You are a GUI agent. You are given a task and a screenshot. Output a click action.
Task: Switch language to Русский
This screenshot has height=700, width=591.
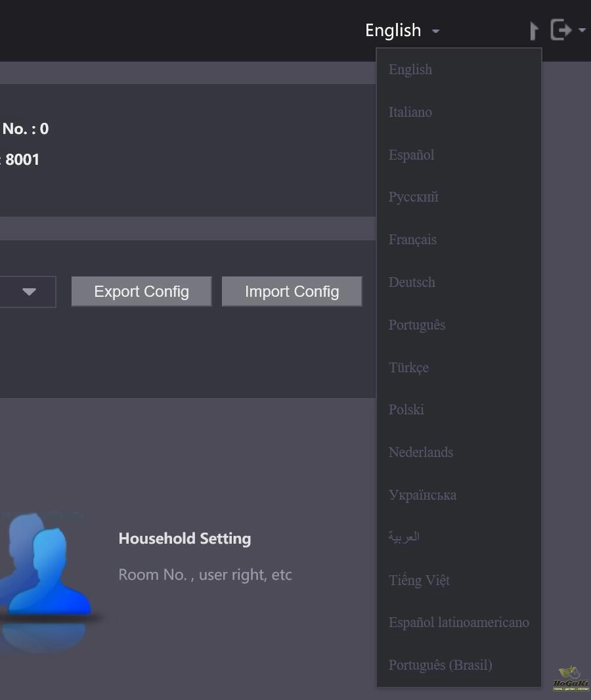click(x=414, y=197)
